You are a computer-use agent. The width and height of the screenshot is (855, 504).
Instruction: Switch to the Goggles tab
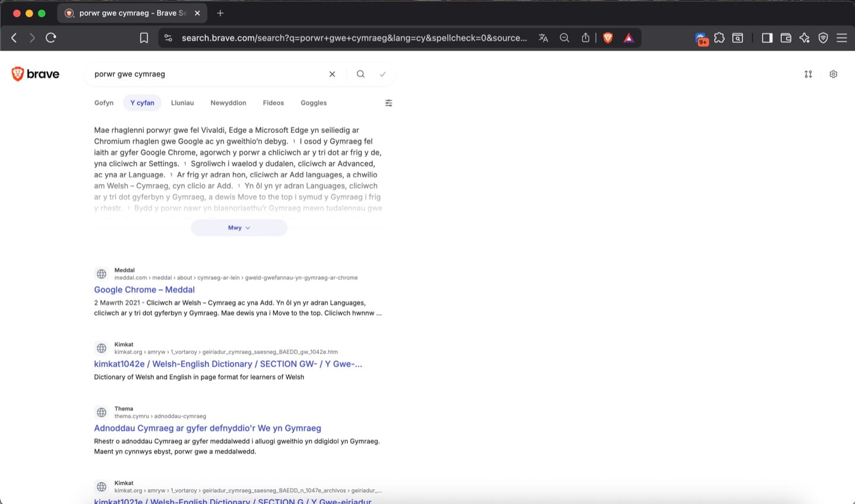(x=313, y=103)
